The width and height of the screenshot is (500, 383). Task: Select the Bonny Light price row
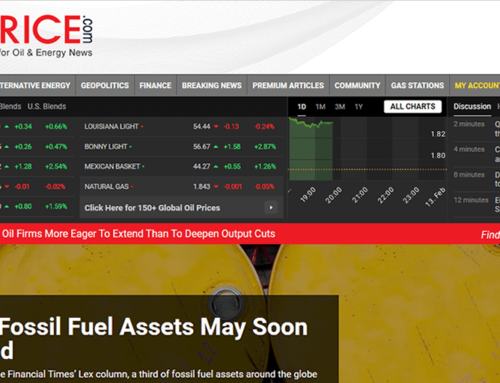click(x=181, y=146)
